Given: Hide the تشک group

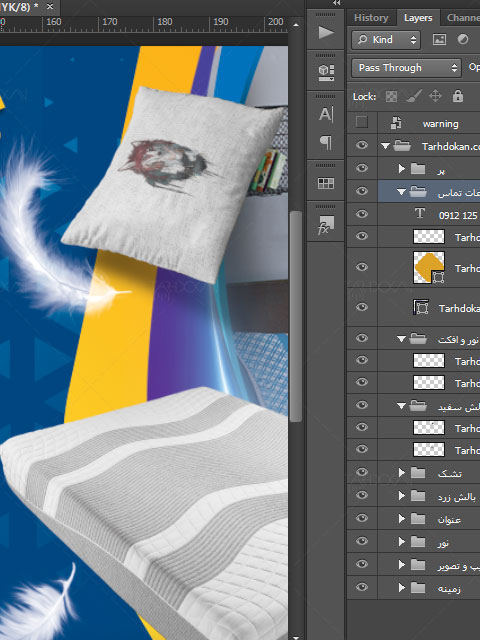Looking at the screenshot, I should (x=362, y=472).
